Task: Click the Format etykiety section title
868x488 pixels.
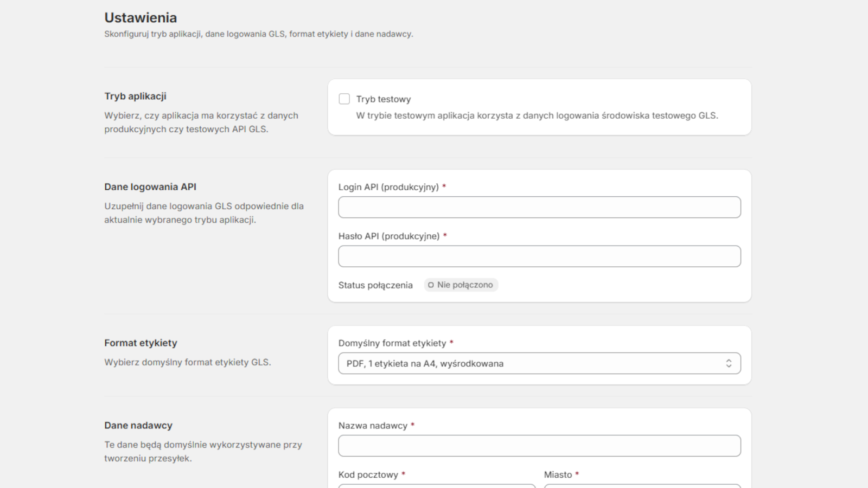Action: coord(141,343)
